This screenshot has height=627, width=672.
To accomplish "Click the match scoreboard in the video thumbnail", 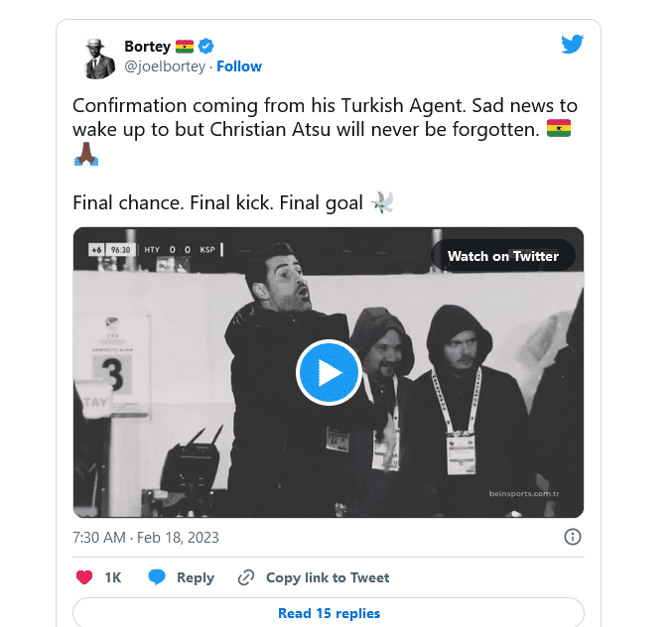I will tap(152, 250).
